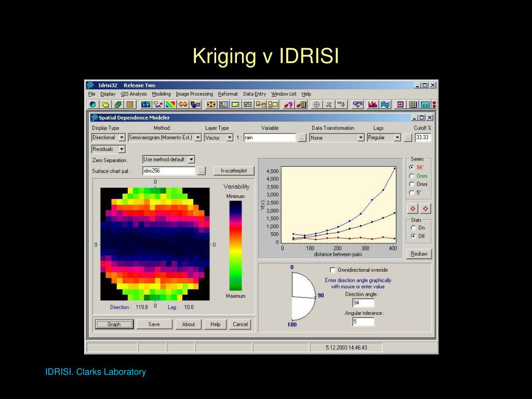Open the histogram bars icon
Image resolution: width=532 pixels, height=399 pixels.
coord(373,104)
